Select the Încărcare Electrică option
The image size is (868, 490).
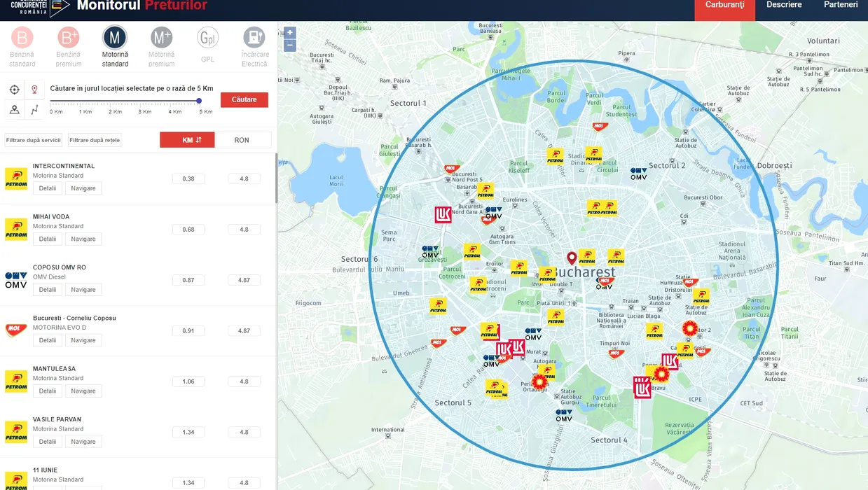click(254, 46)
